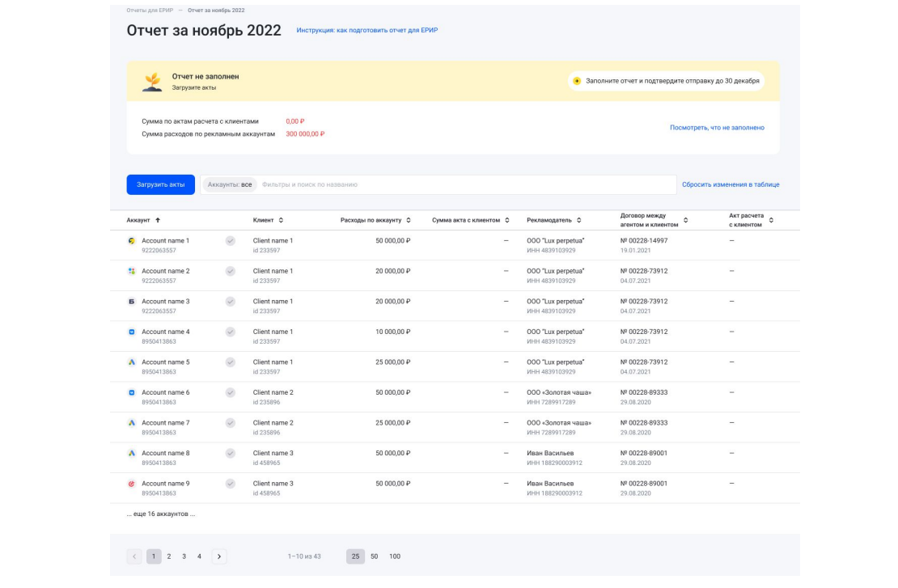Go to next page with right arrow
The image size is (898, 588).
(x=219, y=556)
